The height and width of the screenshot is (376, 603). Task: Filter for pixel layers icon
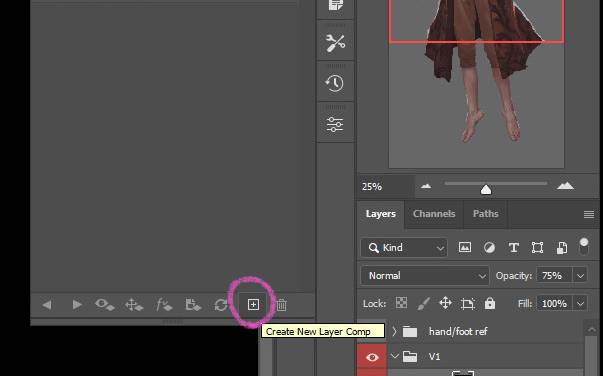(x=465, y=248)
